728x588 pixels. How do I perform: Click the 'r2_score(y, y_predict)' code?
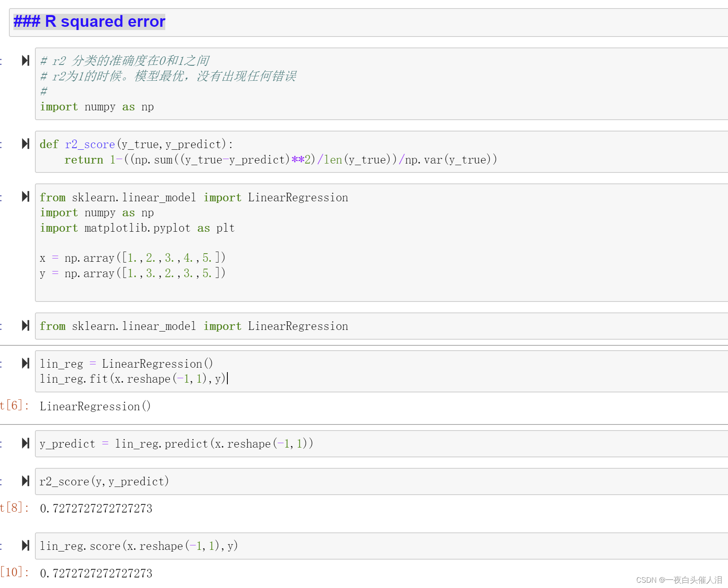tap(104, 482)
